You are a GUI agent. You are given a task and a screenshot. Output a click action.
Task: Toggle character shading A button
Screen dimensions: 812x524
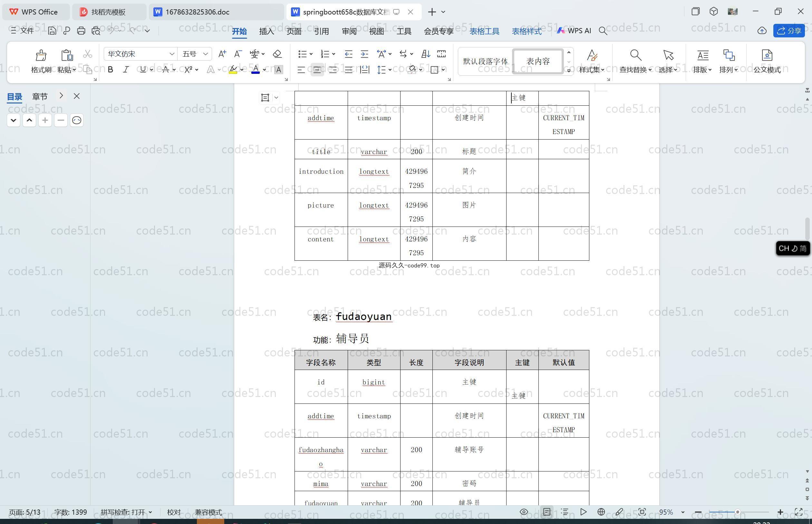(x=278, y=70)
